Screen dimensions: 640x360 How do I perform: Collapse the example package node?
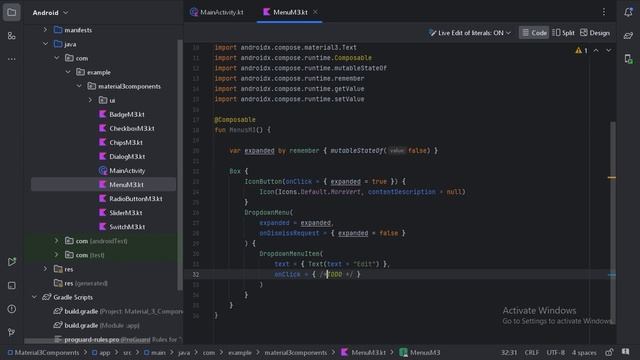click(x=68, y=72)
